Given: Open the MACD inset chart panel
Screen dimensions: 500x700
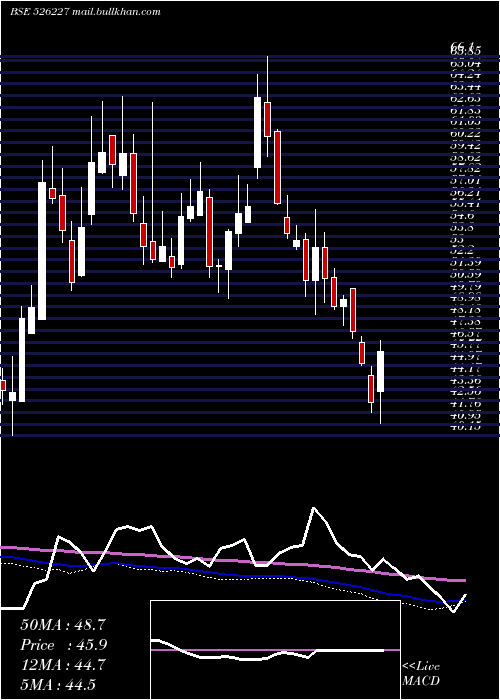Looking at the screenshot, I should [275, 650].
